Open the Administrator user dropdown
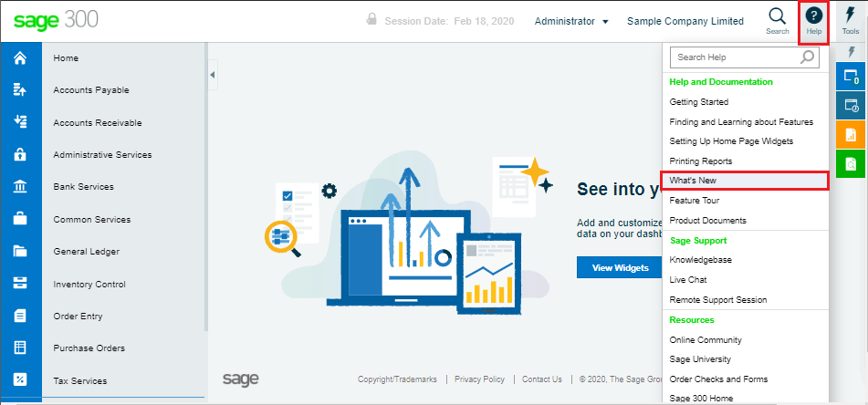 coord(572,21)
